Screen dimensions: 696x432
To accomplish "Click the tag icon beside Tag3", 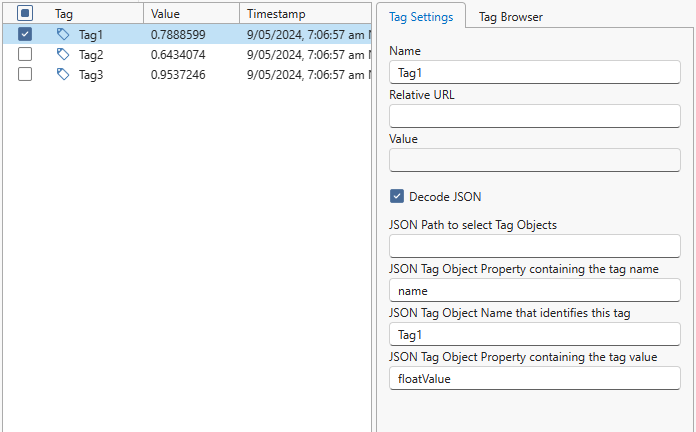I will (63, 74).
